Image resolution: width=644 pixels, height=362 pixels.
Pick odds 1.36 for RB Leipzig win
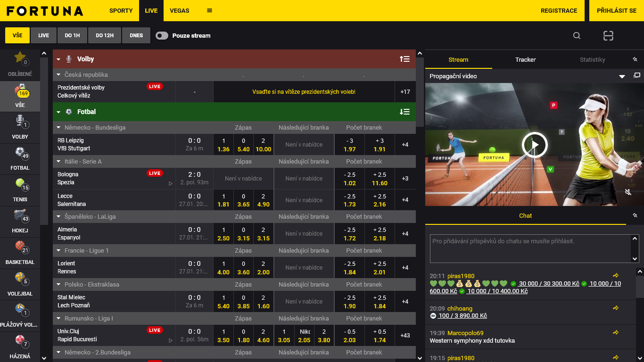click(x=223, y=145)
